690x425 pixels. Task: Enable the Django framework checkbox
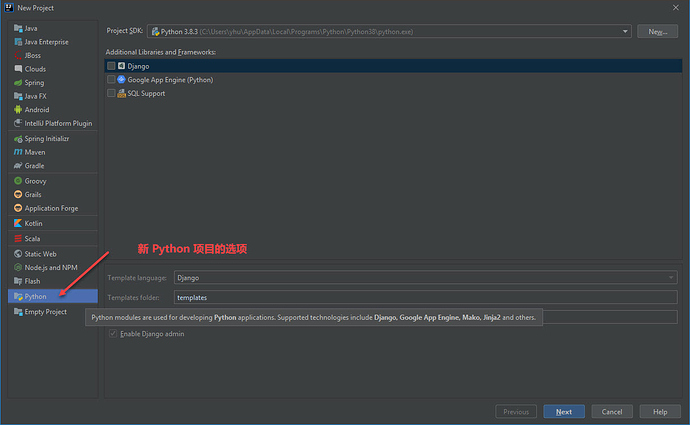point(111,66)
